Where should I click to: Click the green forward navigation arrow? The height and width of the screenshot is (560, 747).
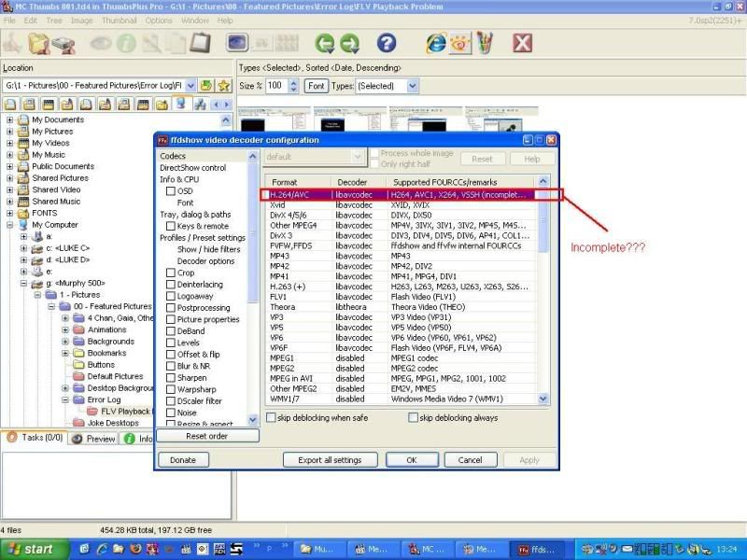(350, 43)
